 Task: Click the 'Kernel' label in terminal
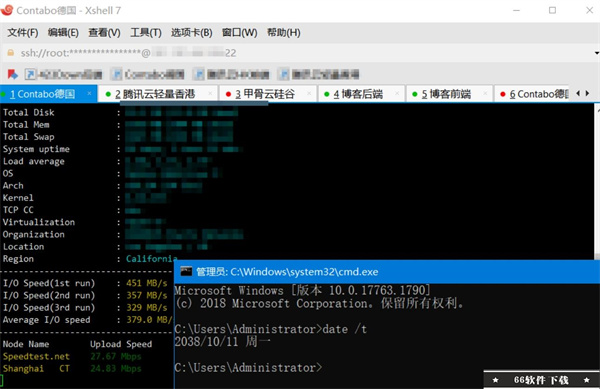[18, 198]
